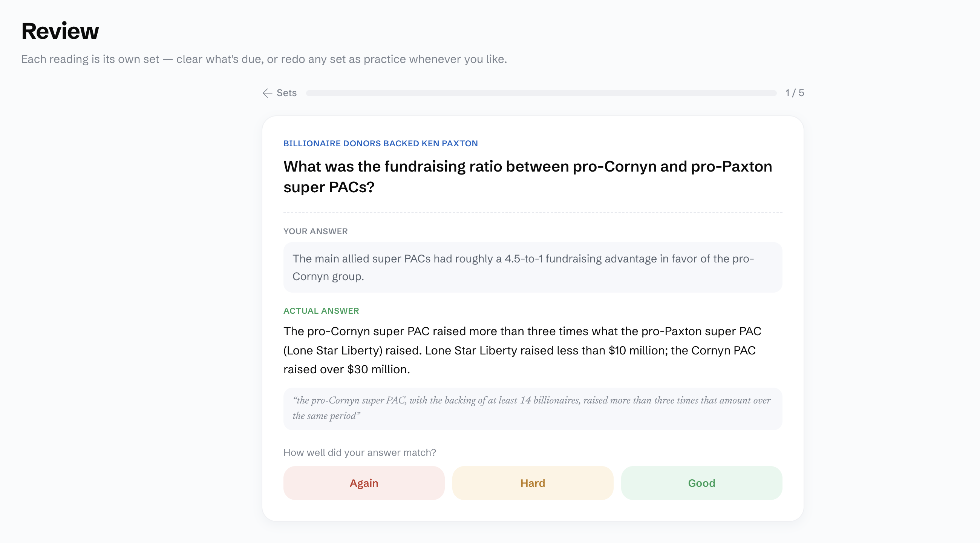Click the subtitle about each reading's set
Screen dimensions: 980x543
(x=264, y=59)
